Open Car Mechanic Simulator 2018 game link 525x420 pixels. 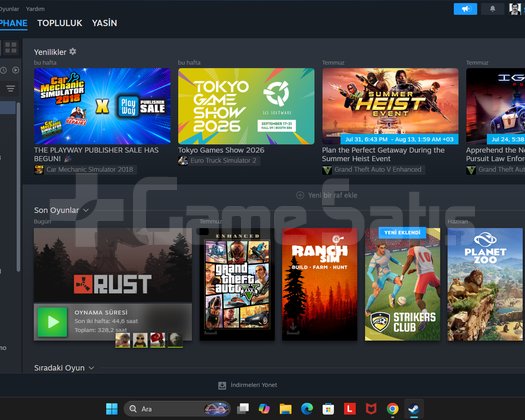pos(90,170)
